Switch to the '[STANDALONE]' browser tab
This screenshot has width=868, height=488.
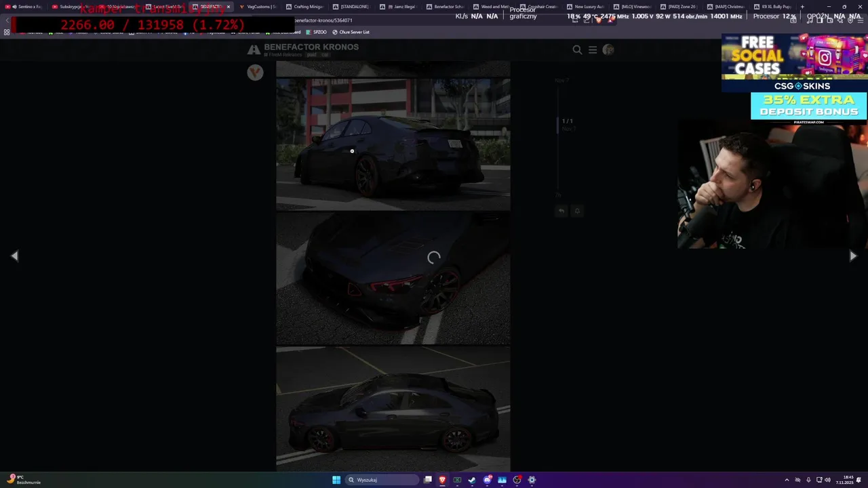point(353,7)
